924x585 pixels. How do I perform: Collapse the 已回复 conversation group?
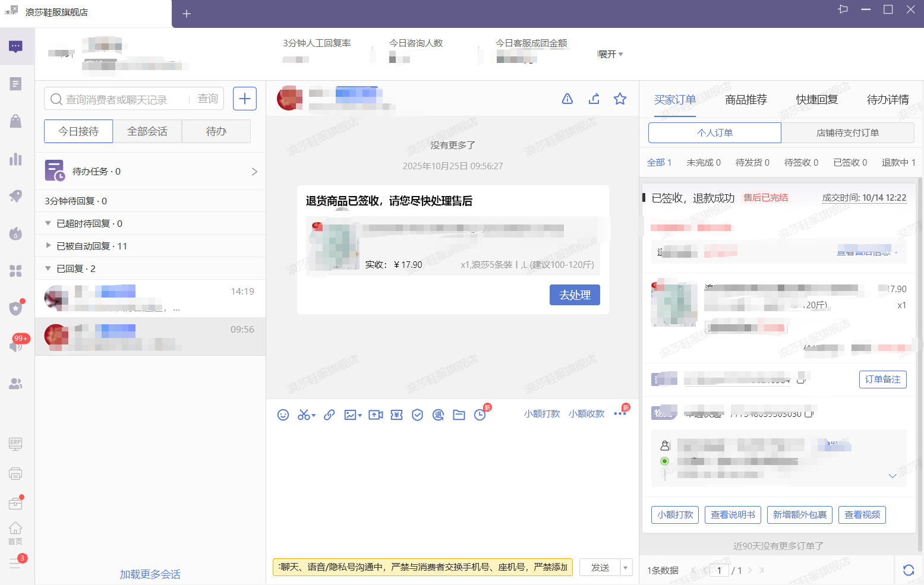pyautogui.click(x=48, y=268)
